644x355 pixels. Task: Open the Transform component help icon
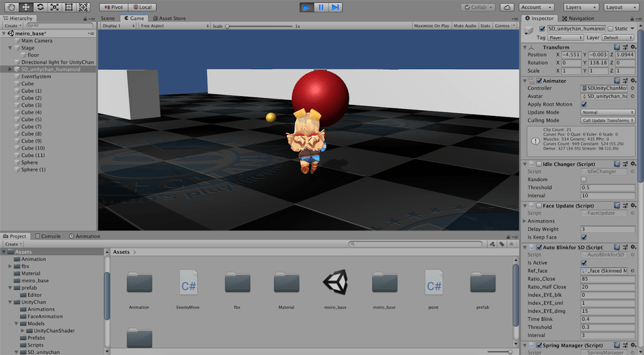pyautogui.click(x=617, y=47)
